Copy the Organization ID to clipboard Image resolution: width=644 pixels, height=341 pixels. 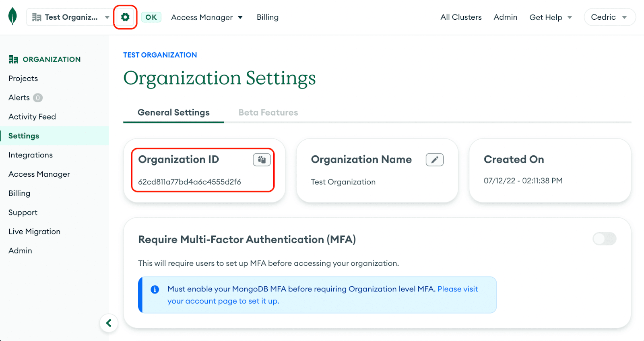pos(262,160)
